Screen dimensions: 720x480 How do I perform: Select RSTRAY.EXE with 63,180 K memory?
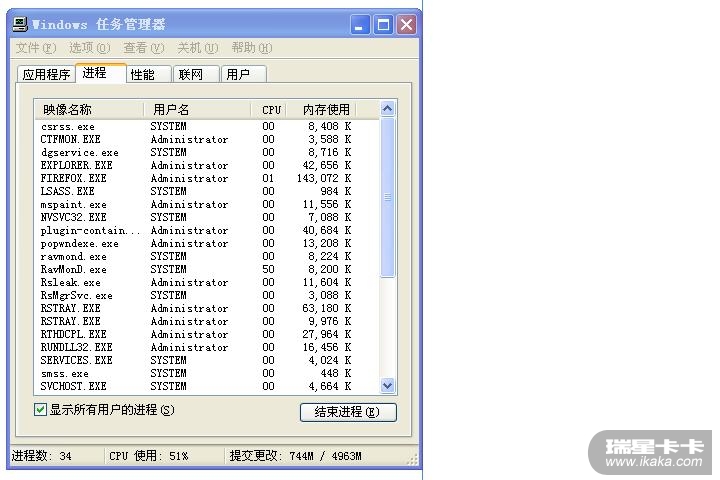pyautogui.click(x=207, y=308)
